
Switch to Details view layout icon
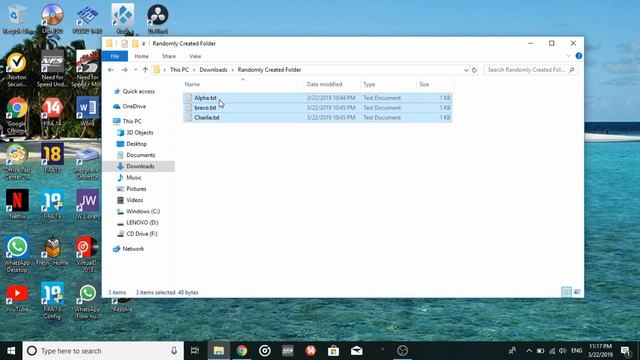566,292
